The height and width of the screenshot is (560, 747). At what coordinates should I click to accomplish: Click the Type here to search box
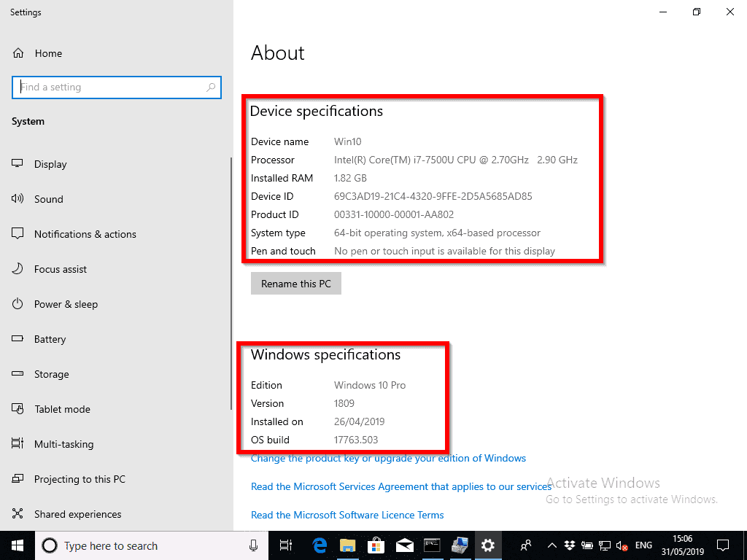pyautogui.click(x=152, y=545)
